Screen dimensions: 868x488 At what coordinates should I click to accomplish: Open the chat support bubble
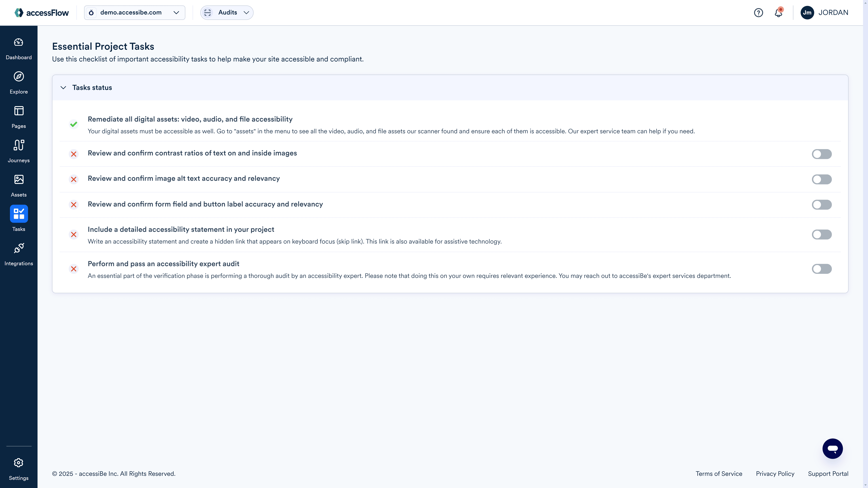833,449
